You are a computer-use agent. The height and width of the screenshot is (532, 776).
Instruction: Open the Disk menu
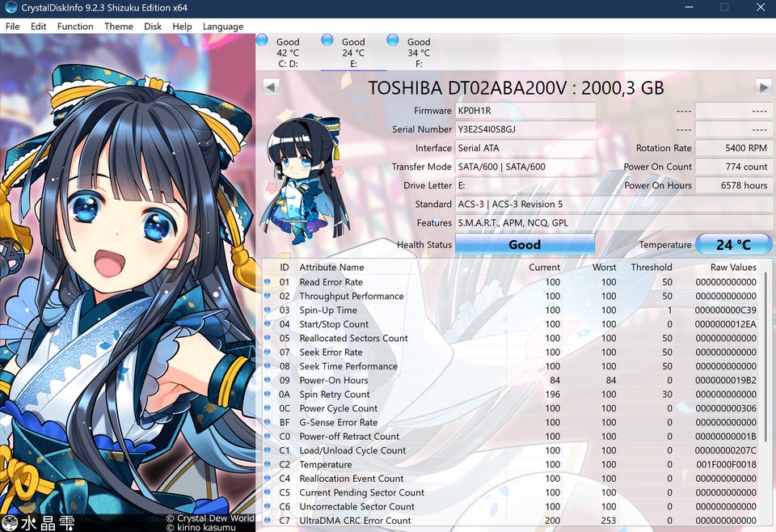point(153,26)
